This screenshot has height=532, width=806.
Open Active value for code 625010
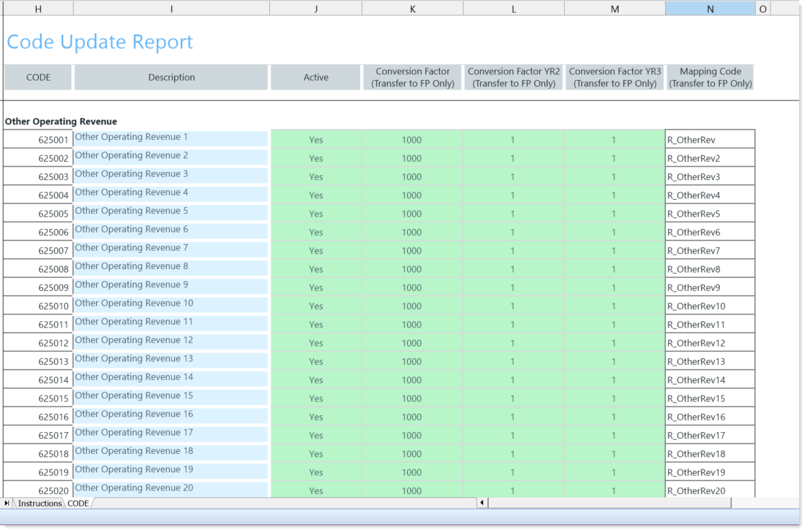tap(316, 306)
